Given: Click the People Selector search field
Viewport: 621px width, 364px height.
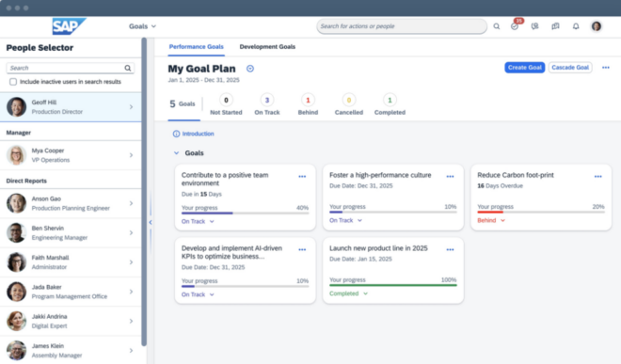Looking at the screenshot, I should coord(71,68).
